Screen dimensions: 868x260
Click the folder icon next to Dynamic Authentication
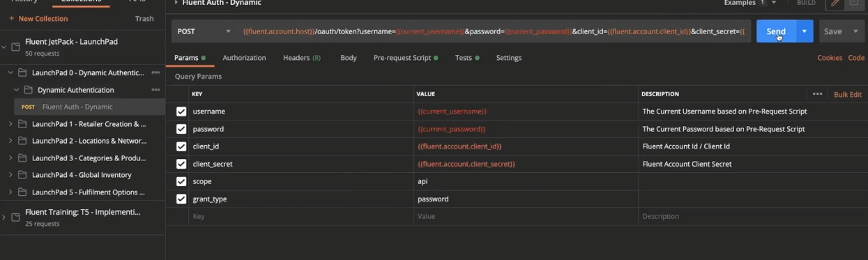click(x=29, y=90)
